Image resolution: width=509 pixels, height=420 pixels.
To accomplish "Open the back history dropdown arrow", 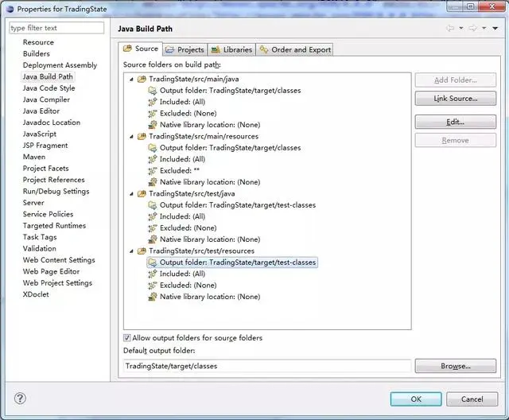I will pyautogui.click(x=461, y=28).
